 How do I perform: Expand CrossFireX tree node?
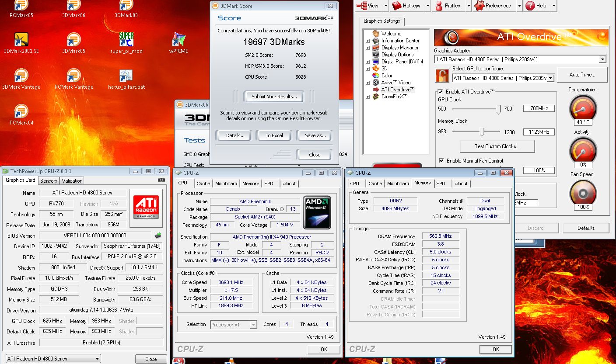[367, 97]
